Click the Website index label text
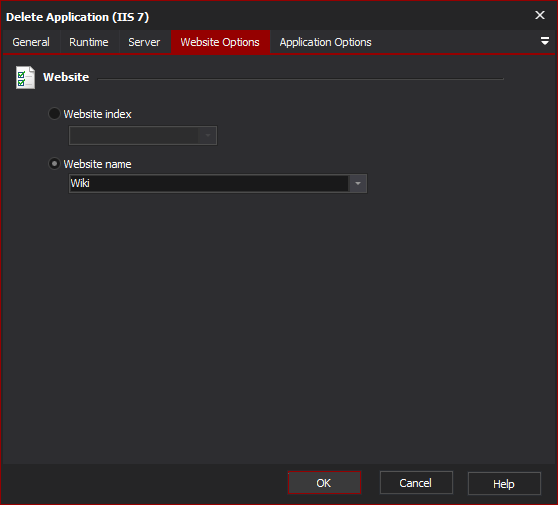Screen dimensions: 558x505 coord(98,114)
